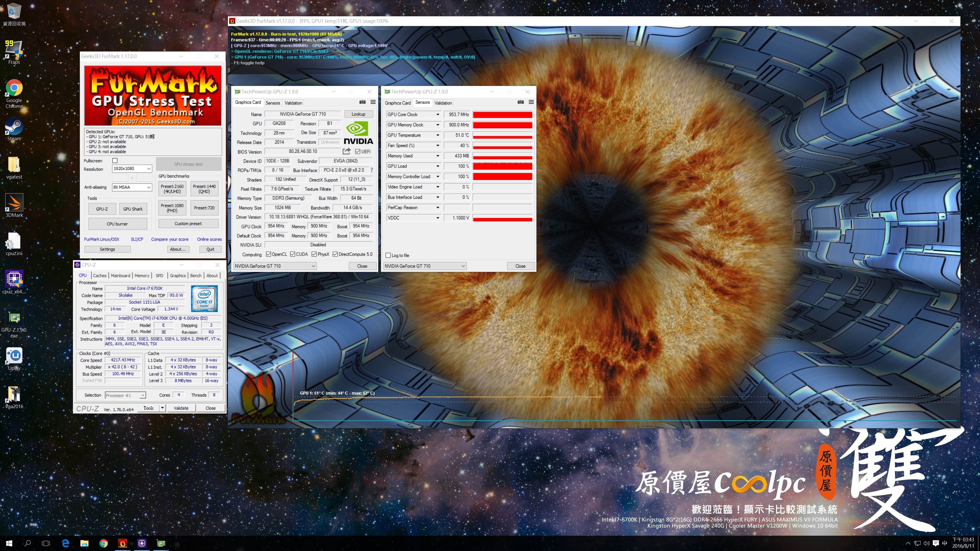
Task: Open the Windows Start menu
Action: tap(9, 543)
